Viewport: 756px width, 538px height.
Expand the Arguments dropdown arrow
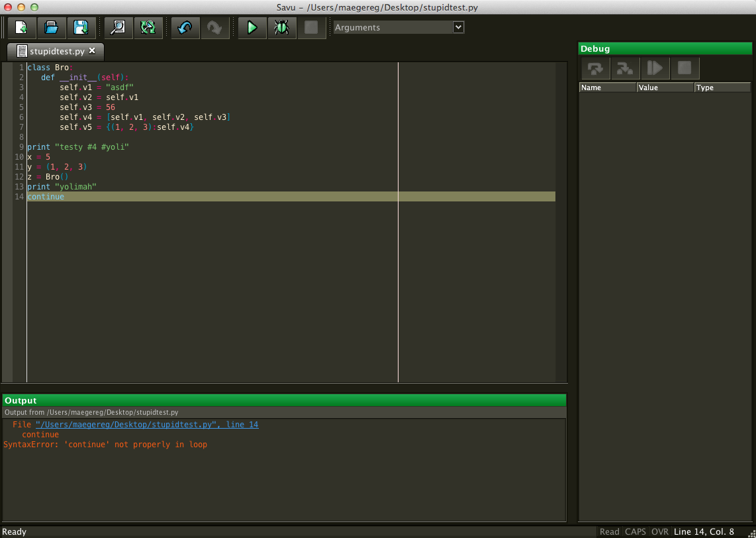tap(458, 27)
